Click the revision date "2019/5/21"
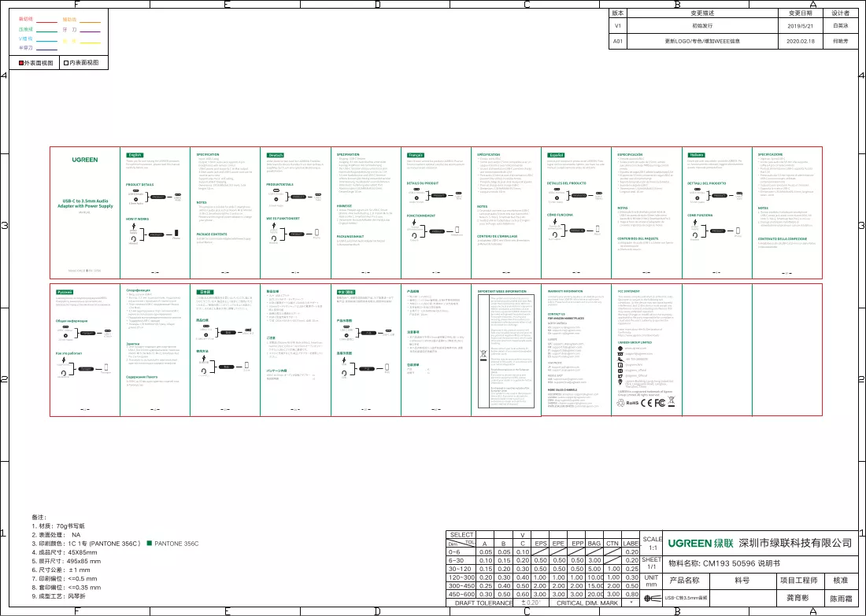 coord(801,26)
